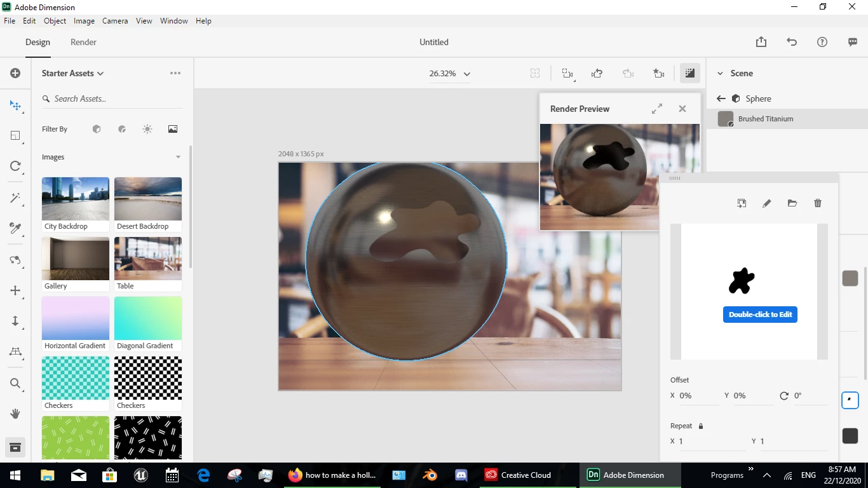Click Camera Redo icon

tap(628, 74)
